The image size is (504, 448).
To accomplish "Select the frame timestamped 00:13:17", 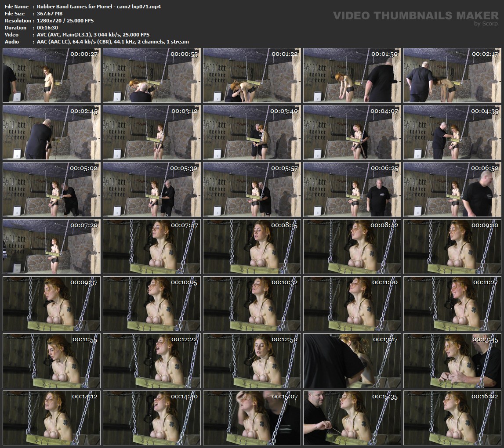I will [x=352, y=361].
